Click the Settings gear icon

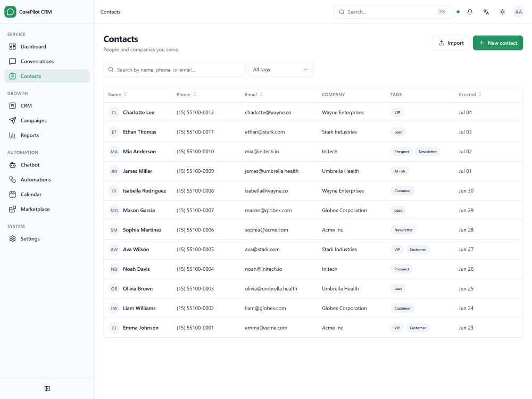pos(13,239)
